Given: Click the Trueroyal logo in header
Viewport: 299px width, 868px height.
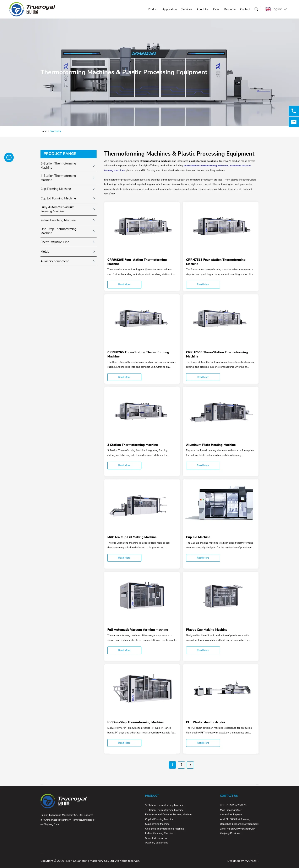Looking at the screenshot, I should click(32, 9).
